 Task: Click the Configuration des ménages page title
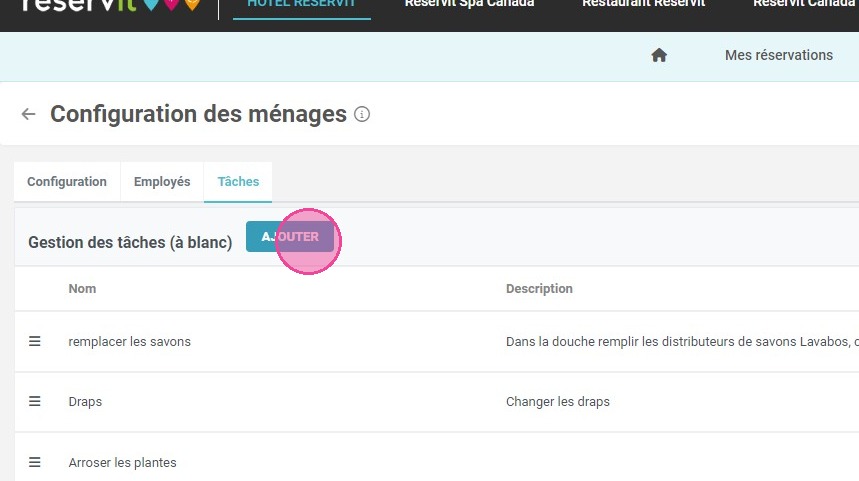198,114
